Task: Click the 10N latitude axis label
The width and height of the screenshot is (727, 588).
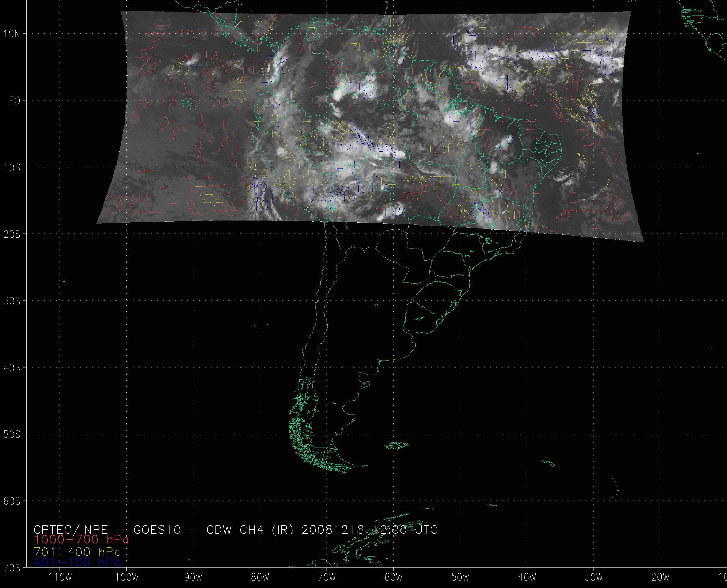Action: (12, 34)
